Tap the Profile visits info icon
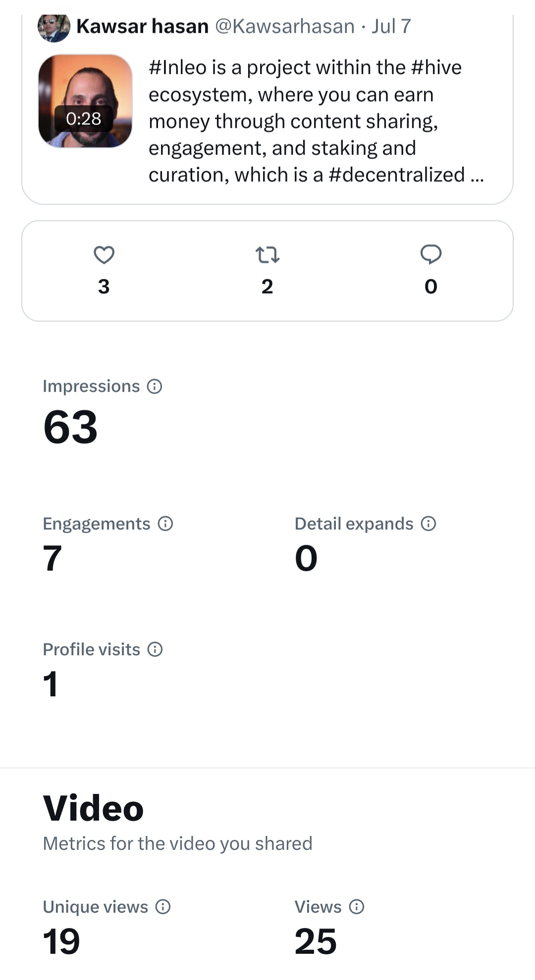 (x=155, y=649)
